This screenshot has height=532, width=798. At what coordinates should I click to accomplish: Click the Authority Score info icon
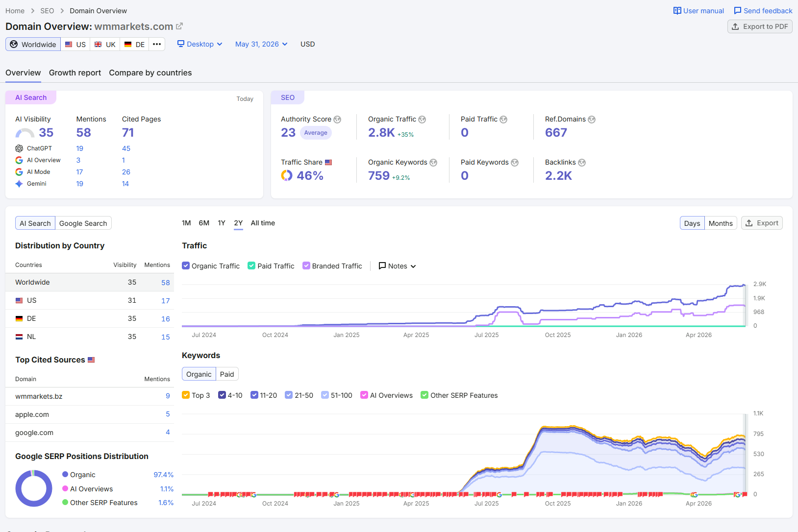pos(337,120)
